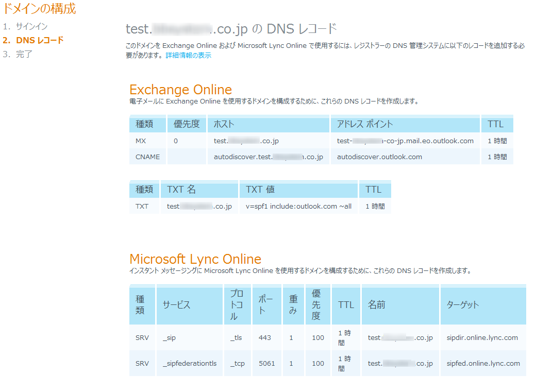Click the TXT record type cell
The height and width of the screenshot is (392, 536).
click(144, 207)
